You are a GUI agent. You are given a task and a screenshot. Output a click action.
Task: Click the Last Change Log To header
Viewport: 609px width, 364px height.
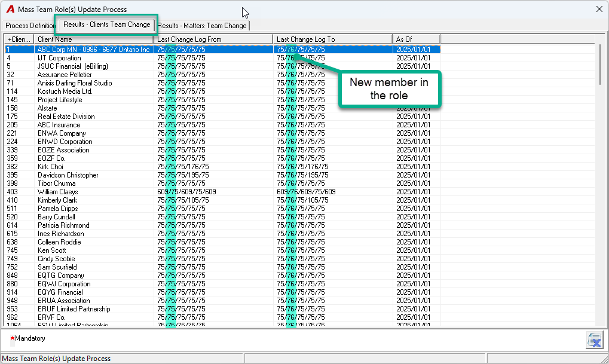pos(332,39)
